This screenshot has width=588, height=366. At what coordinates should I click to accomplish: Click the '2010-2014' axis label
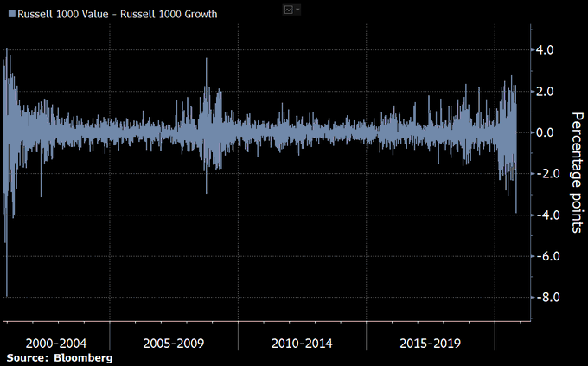(x=302, y=344)
